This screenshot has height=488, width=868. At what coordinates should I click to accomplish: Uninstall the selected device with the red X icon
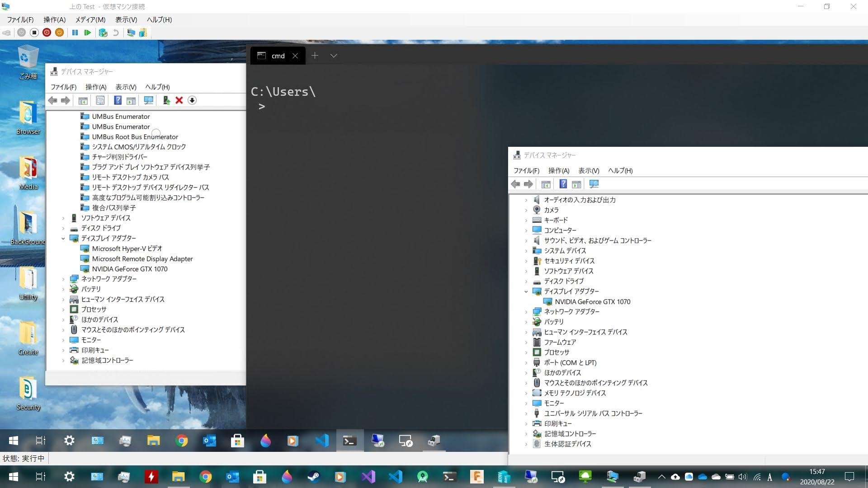pos(179,100)
